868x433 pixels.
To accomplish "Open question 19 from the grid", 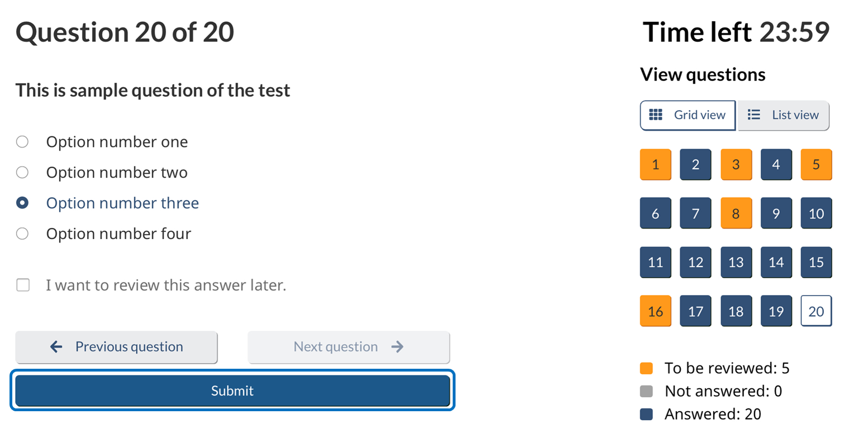I will 776,311.
